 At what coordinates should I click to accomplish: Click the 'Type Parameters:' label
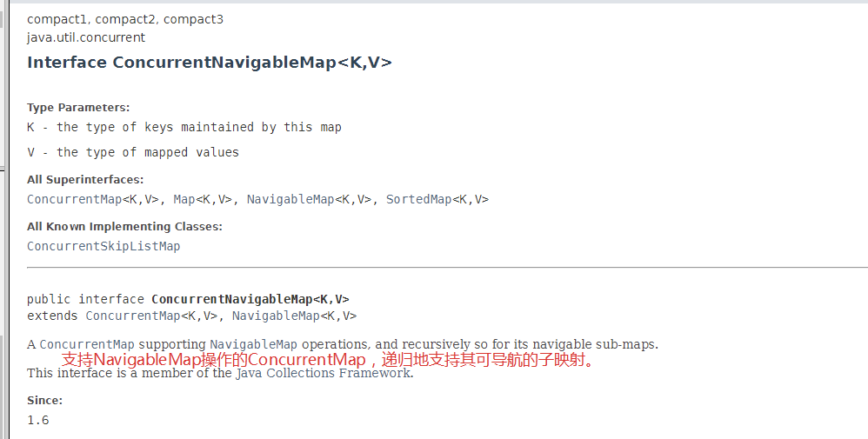78,108
